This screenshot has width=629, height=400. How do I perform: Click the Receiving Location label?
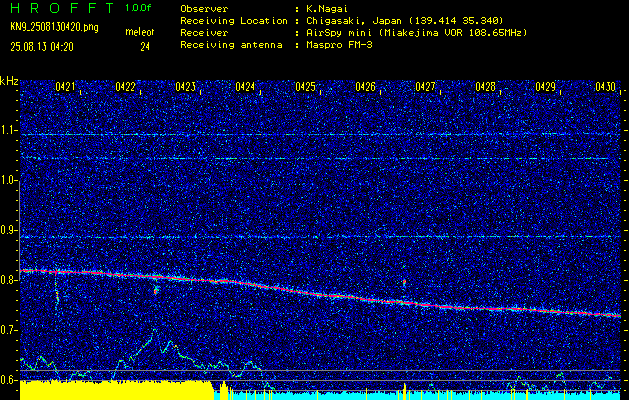pos(234,20)
